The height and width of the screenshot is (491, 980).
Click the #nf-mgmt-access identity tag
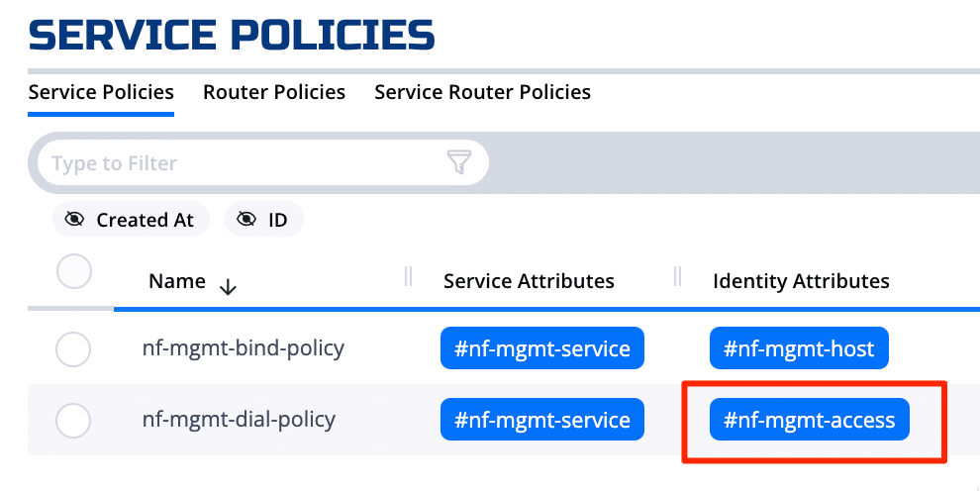point(809,420)
